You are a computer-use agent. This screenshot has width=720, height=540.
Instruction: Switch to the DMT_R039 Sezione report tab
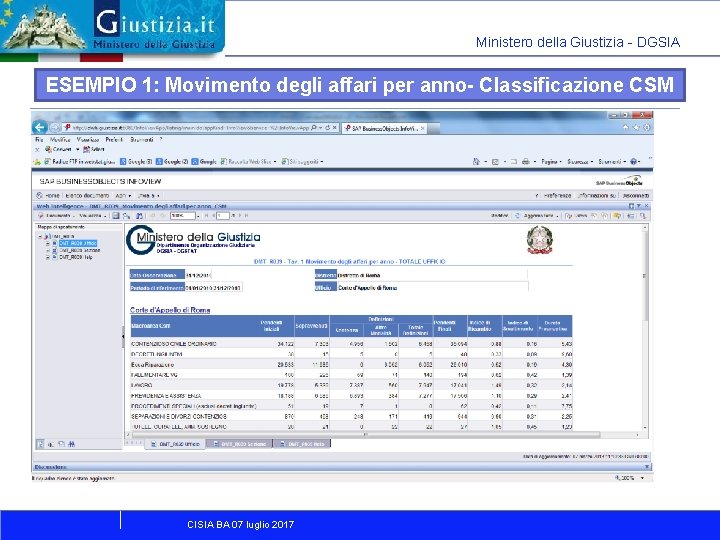tap(239, 444)
